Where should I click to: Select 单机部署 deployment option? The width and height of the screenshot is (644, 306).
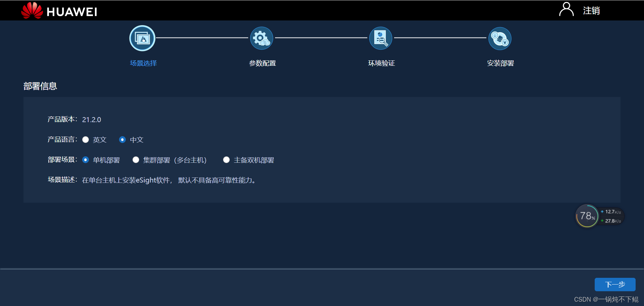coord(86,160)
